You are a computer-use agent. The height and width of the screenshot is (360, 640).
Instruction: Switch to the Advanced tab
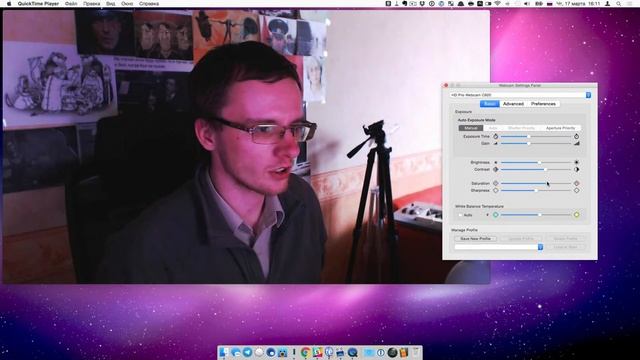tap(513, 104)
